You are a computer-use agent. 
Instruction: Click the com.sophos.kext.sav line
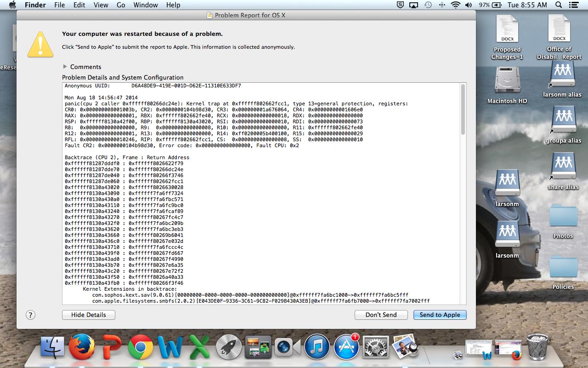click(250, 295)
